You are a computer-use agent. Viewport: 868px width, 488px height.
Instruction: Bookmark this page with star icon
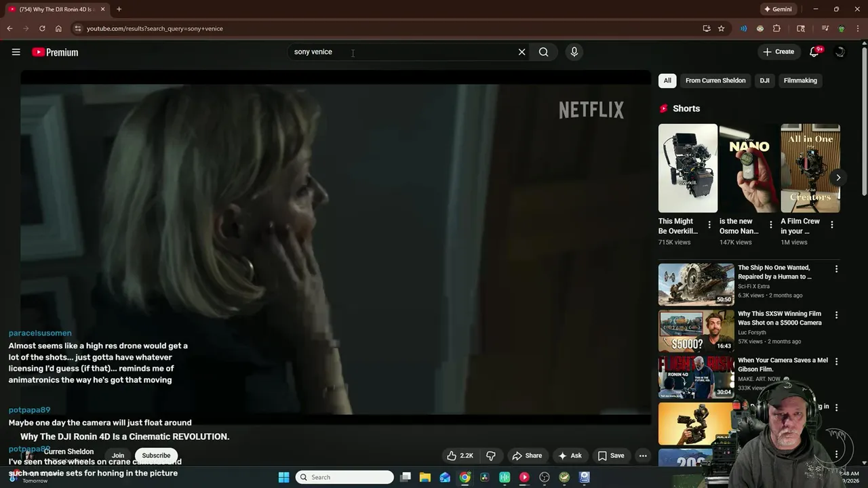tap(721, 28)
